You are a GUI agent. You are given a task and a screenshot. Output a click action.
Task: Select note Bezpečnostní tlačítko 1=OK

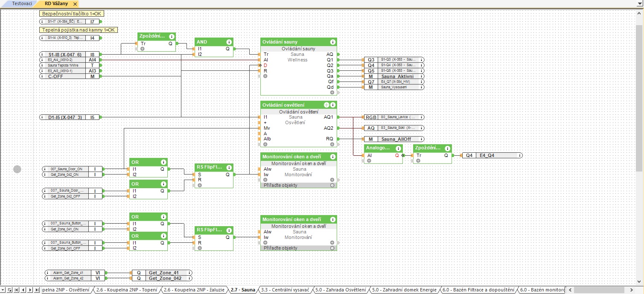point(72,14)
